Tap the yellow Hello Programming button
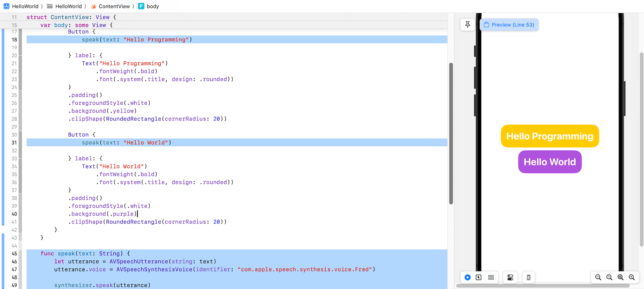Screen dimensions: 644x289 coord(550,136)
